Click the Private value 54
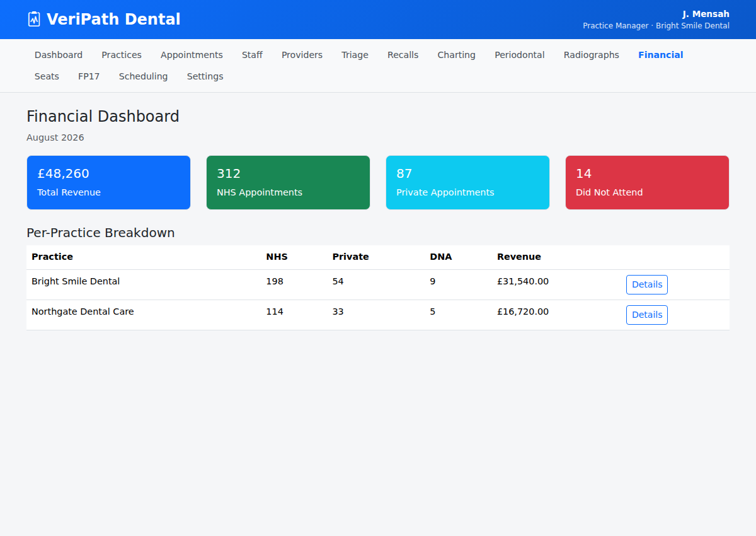 click(338, 281)
